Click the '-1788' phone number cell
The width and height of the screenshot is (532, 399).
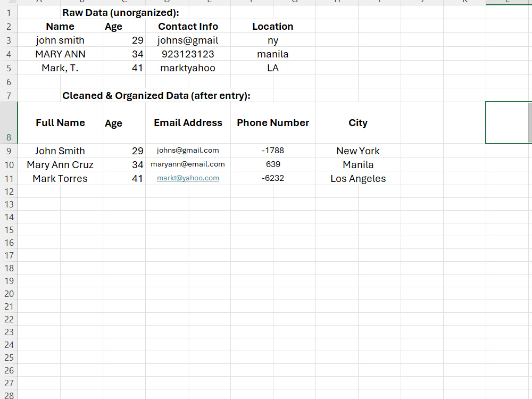273,151
